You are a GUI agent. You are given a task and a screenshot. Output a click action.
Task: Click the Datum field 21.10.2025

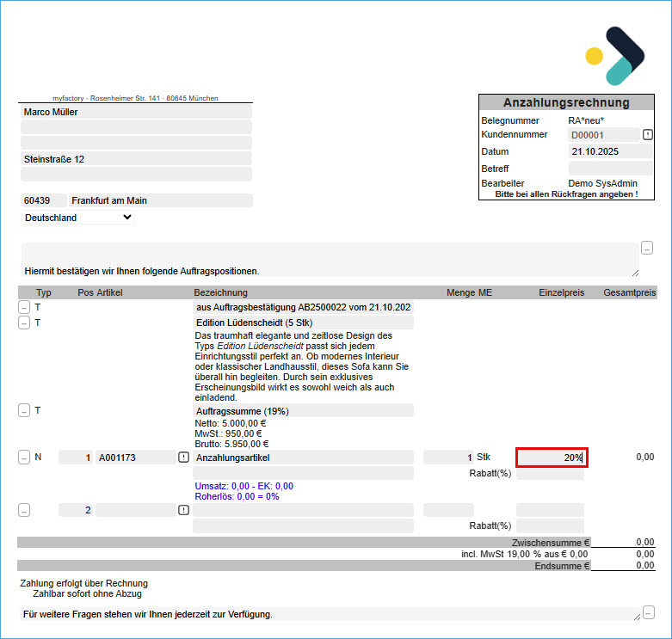[610, 151]
